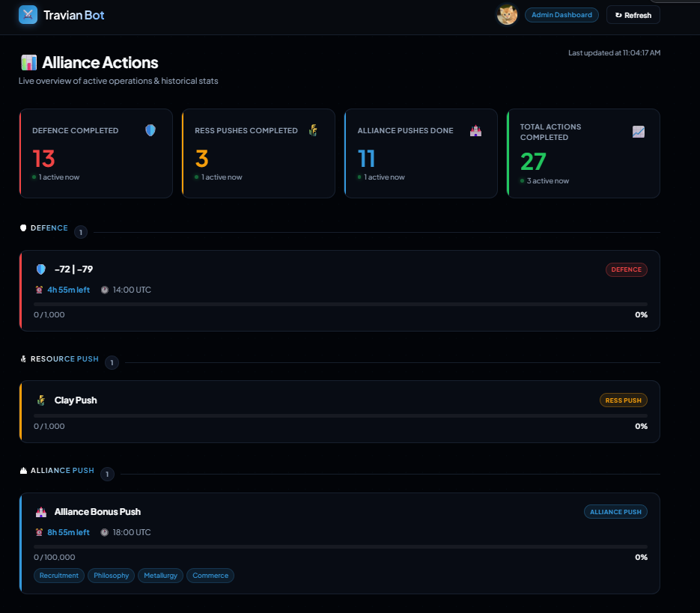Viewport: 700px width, 613px height.
Task: Open the cat avatar profile picture
Action: [507, 15]
